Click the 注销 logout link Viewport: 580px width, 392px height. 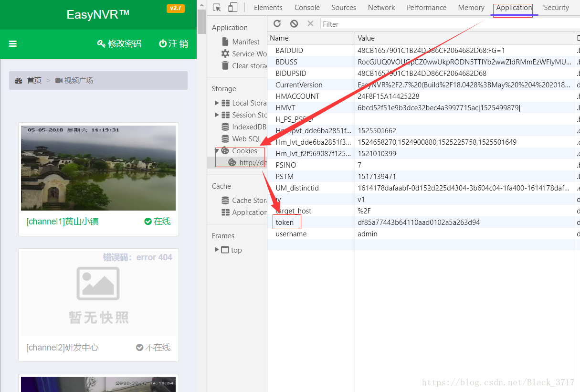click(174, 44)
